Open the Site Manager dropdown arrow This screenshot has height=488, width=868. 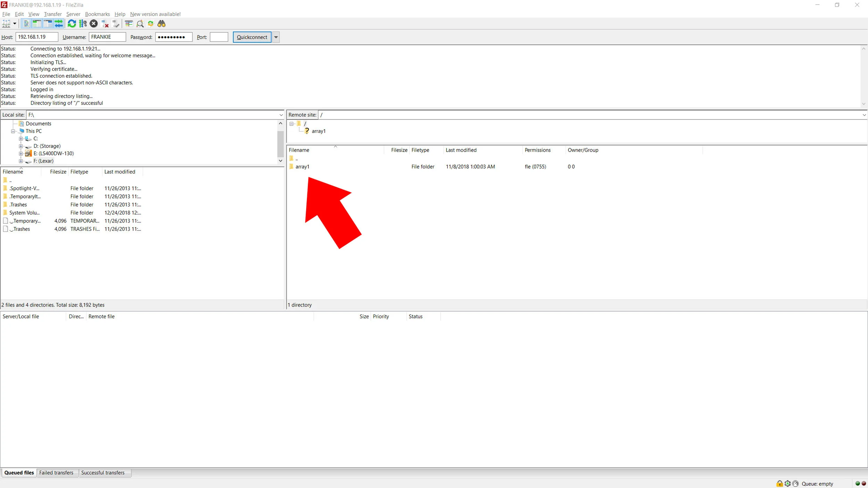click(x=15, y=24)
